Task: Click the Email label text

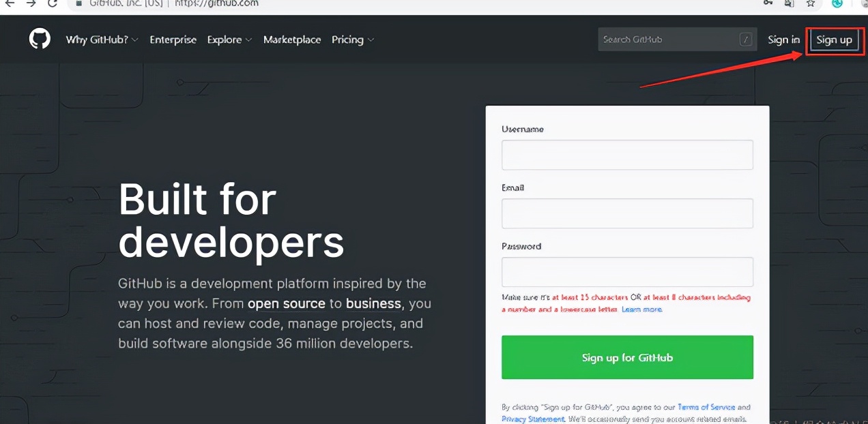Action: pyautogui.click(x=512, y=187)
